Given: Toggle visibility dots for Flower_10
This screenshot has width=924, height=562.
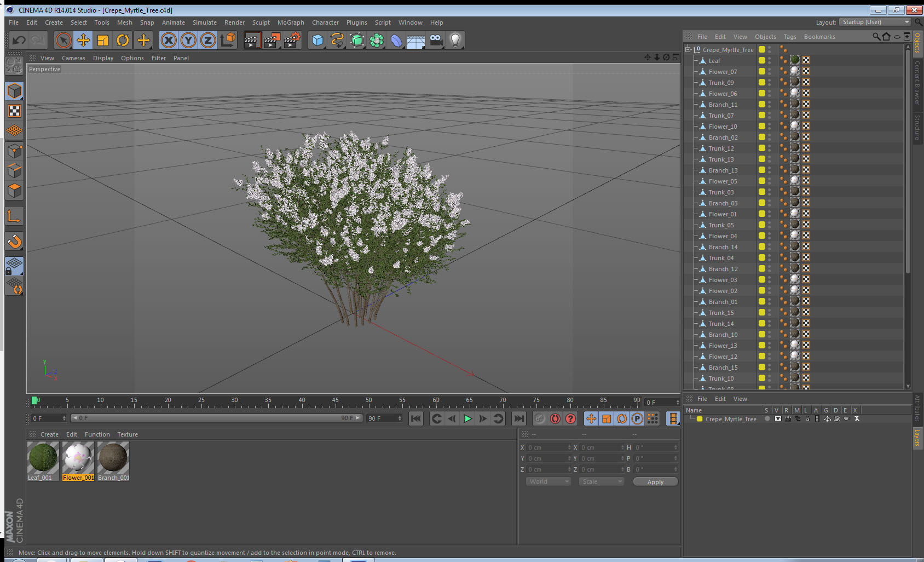Looking at the screenshot, I should click(x=769, y=126).
